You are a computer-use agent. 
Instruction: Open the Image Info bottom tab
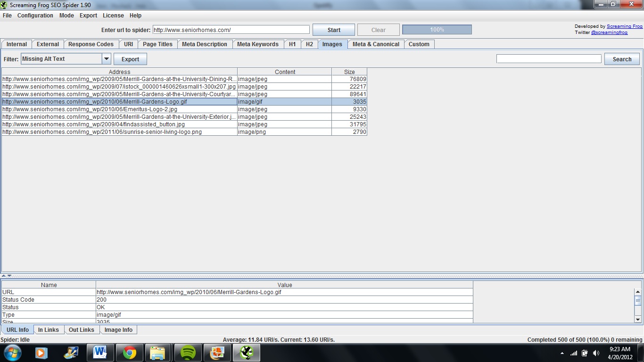pos(118,330)
